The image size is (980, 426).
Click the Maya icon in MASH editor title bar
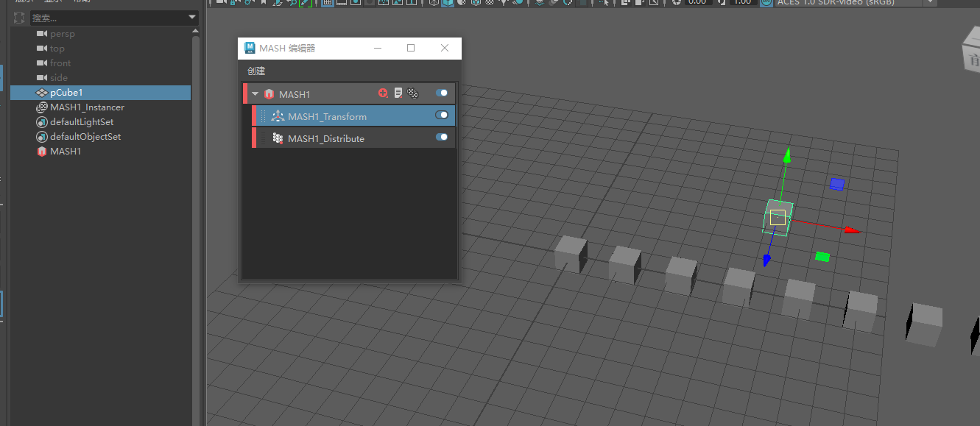(x=250, y=49)
